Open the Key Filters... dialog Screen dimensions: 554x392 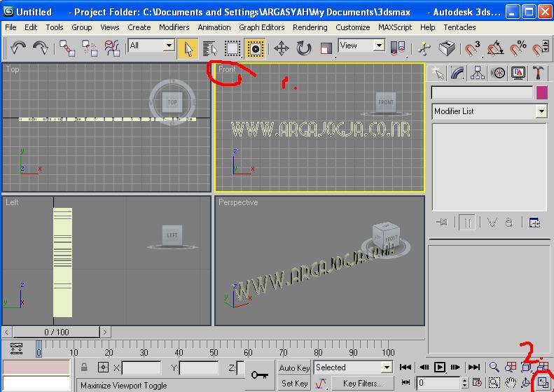(x=363, y=384)
